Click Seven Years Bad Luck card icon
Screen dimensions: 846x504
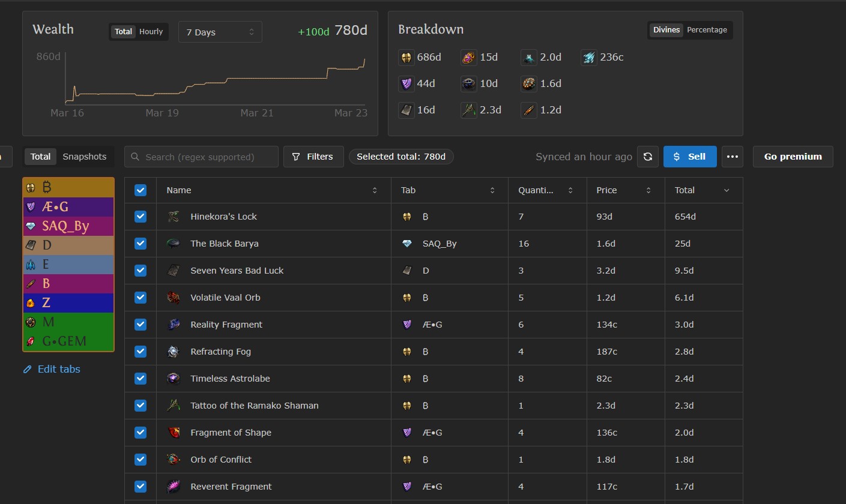coord(174,271)
